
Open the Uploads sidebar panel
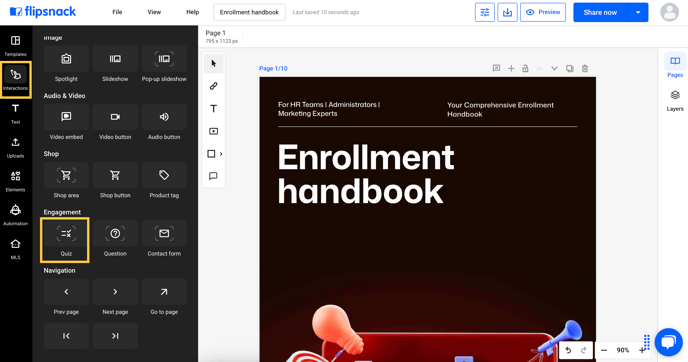[15, 147]
